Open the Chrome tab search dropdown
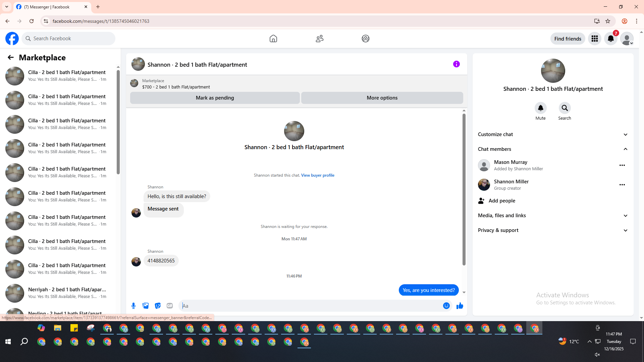This screenshot has height=362, width=644. (7, 7)
